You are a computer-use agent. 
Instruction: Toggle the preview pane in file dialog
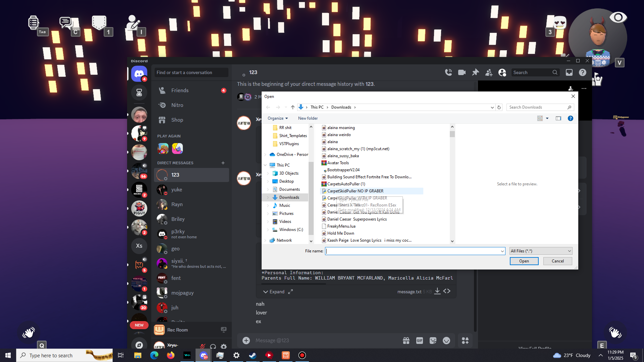coord(558,118)
